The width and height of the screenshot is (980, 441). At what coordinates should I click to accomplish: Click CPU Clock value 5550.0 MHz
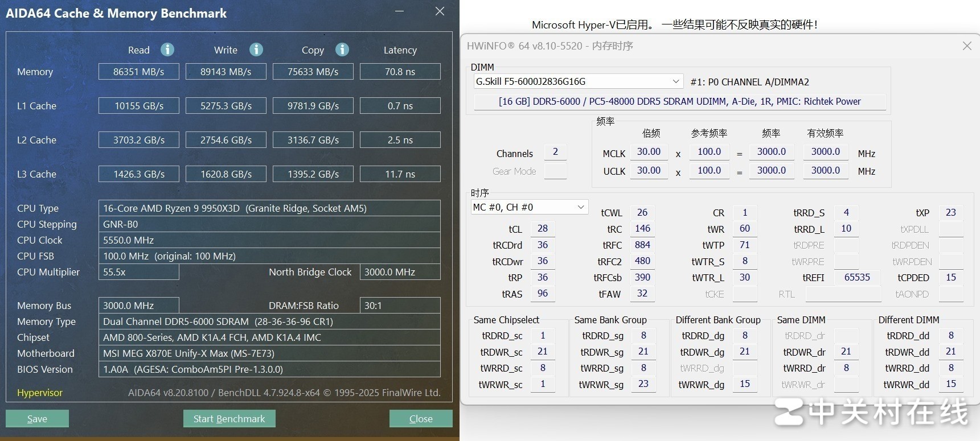point(269,240)
